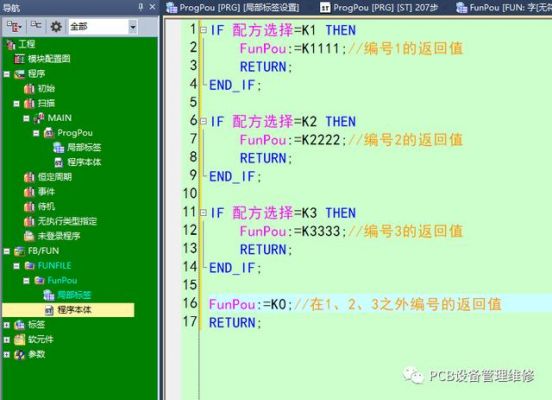Click the first tree-view icon in navigation toolbar
552x400 pixels.
point(14,26)
